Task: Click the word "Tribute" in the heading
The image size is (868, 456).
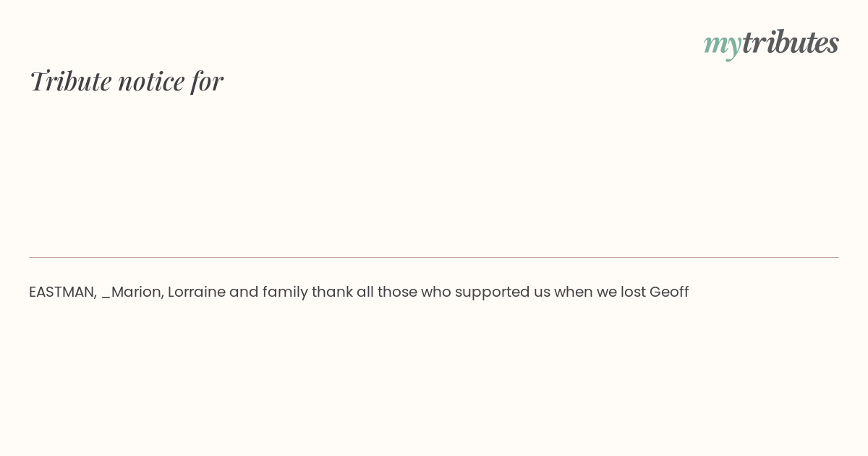Action: coord(71,80)
